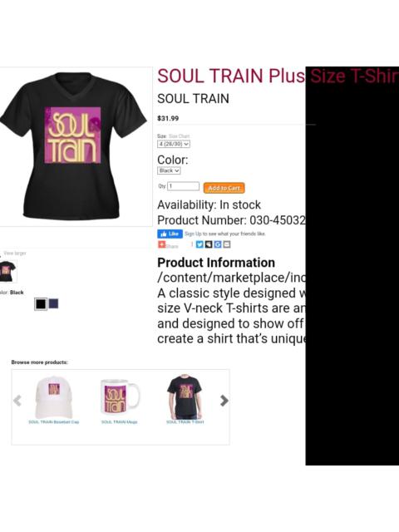The image size is (399, 532).
Task: Click the red plus Share icon
Action: pyautogui.click(x=162, y=244)
